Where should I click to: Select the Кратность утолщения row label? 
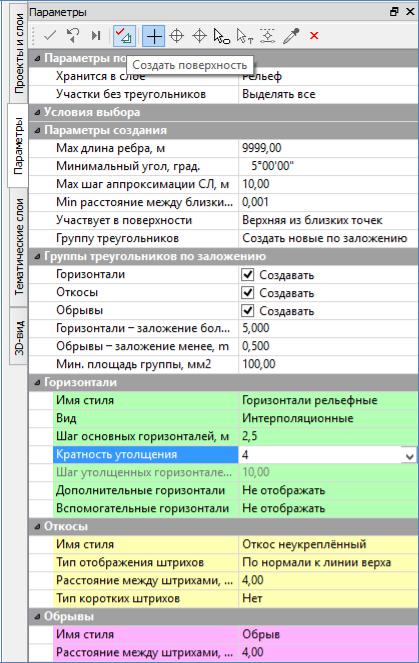tap(117, 455)
